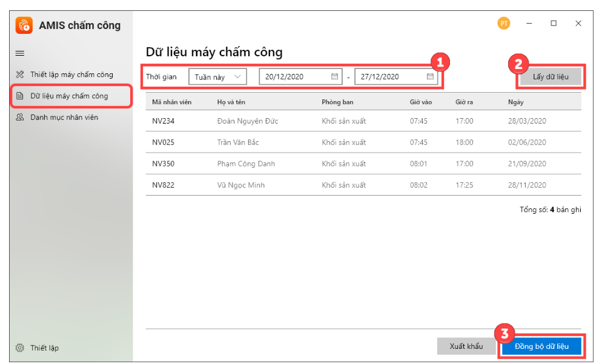Open the end date calendar picker
This screenshot has width=602, height=364.
(x=430, y=77)
